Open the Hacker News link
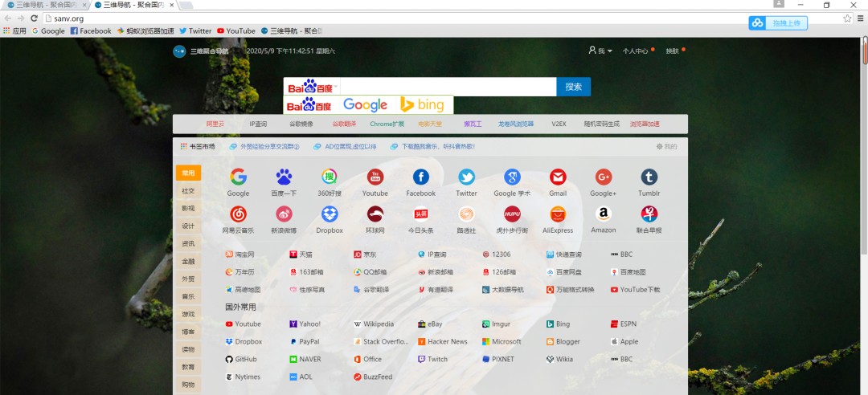The width and height of the screenshot is (868, 395). (x=442, y=341)
